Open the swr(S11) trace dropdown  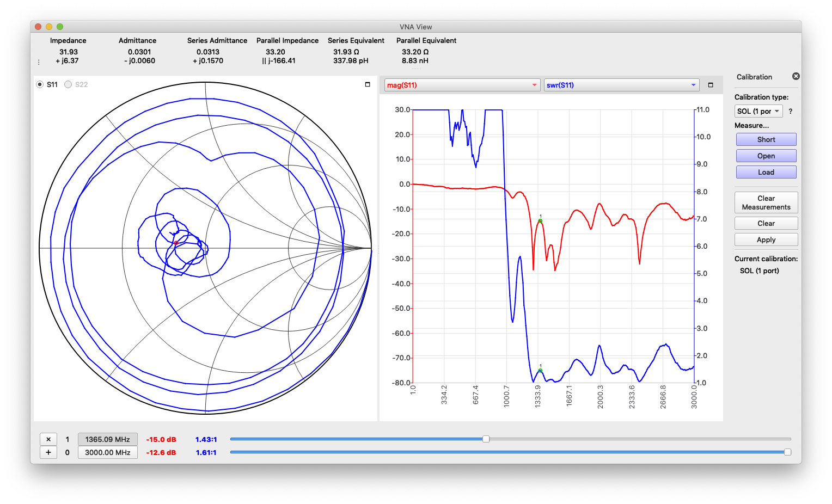(621, 85)
